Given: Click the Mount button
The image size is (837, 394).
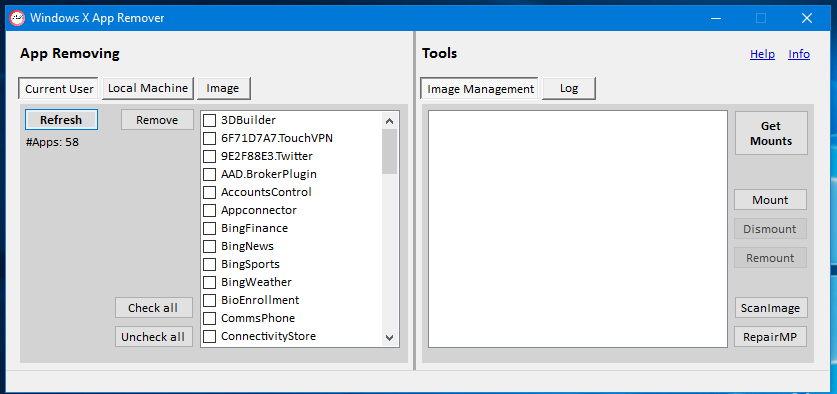Looking at the screenshot, I should (x=770, y=200).
